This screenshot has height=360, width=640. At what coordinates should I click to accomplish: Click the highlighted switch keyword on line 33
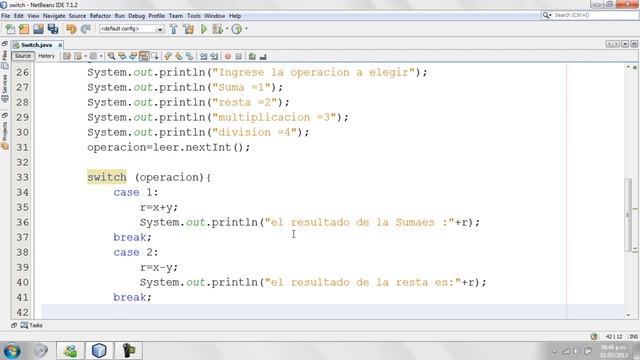click(x=107, y=177)
